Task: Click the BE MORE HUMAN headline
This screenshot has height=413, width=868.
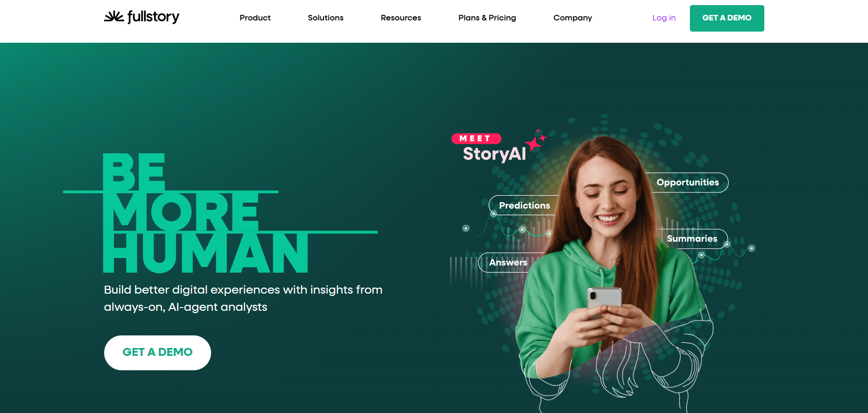Action: [205, 213]
